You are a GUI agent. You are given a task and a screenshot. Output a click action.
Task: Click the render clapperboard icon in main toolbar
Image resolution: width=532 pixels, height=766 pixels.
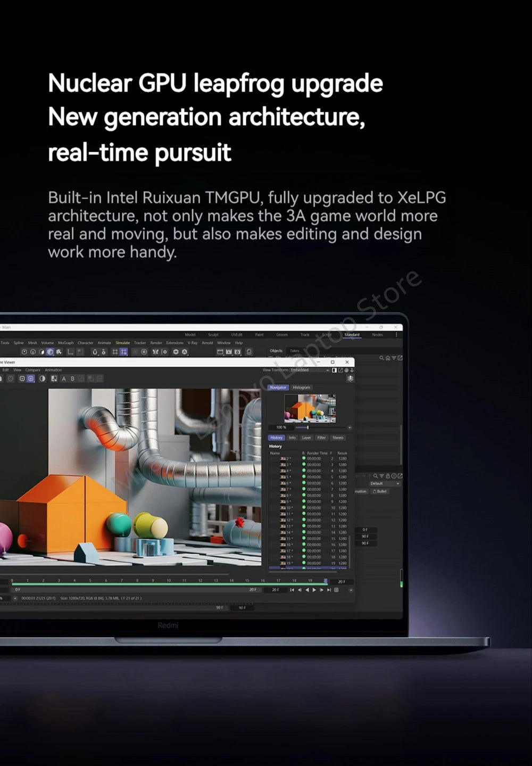pos(220,352)
